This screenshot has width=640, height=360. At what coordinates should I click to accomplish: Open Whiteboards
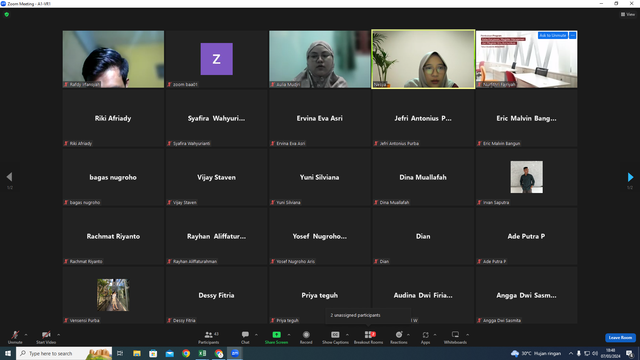tap(455, 337)
